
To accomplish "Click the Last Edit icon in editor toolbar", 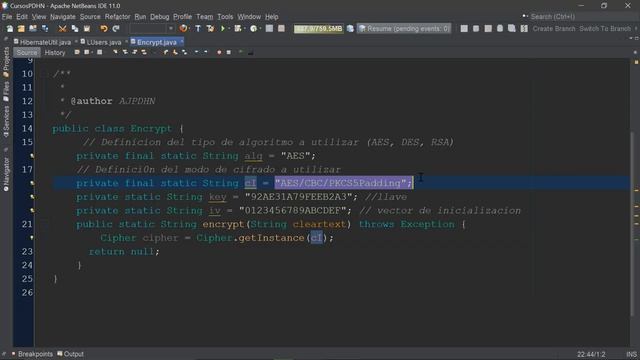I will click(x=77, y=52).
